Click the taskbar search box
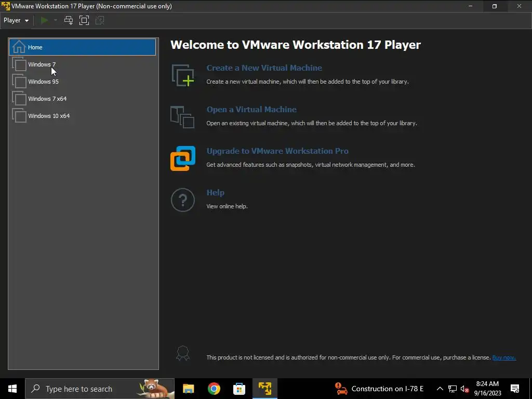Screen dimensions: 532x399 [100, 389]
